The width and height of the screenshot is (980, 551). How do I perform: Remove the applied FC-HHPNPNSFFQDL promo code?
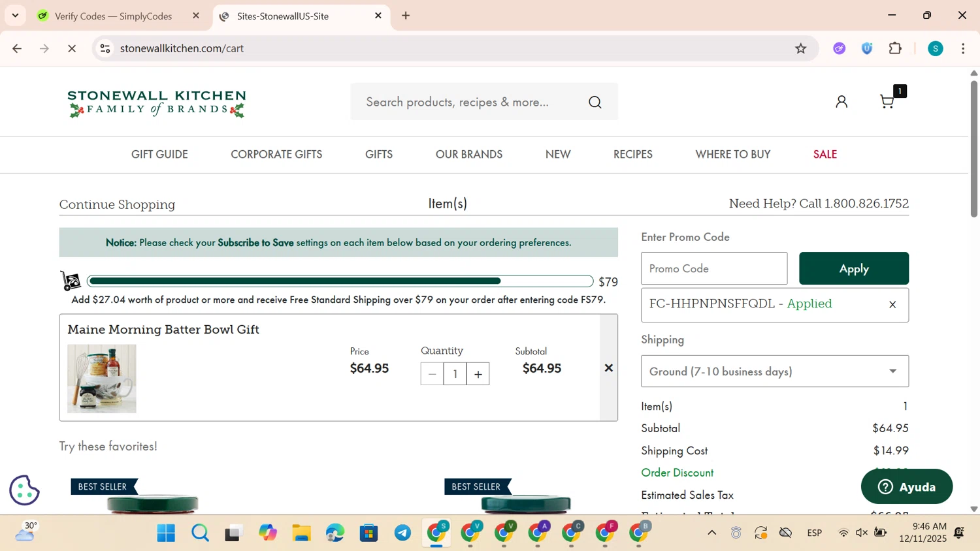click(892, 305)
